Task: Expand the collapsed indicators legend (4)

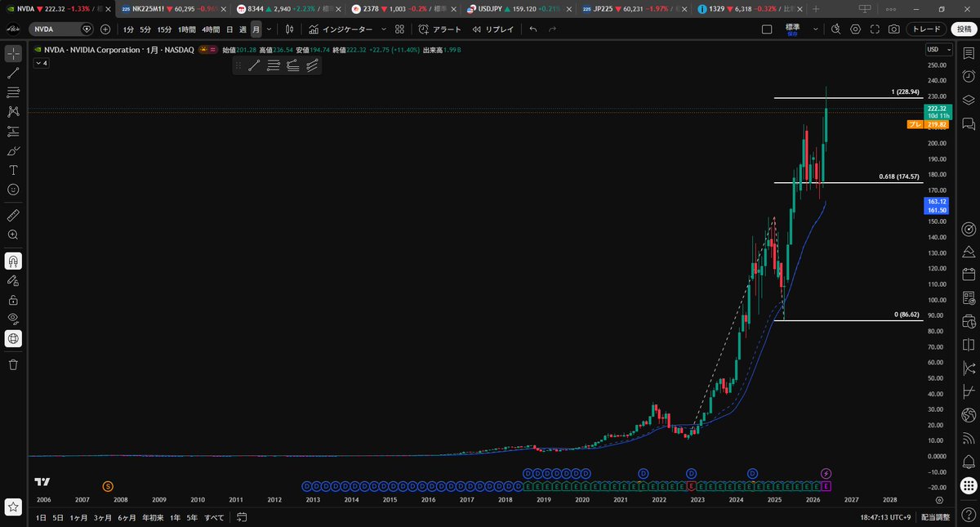Action: point(41,63)
